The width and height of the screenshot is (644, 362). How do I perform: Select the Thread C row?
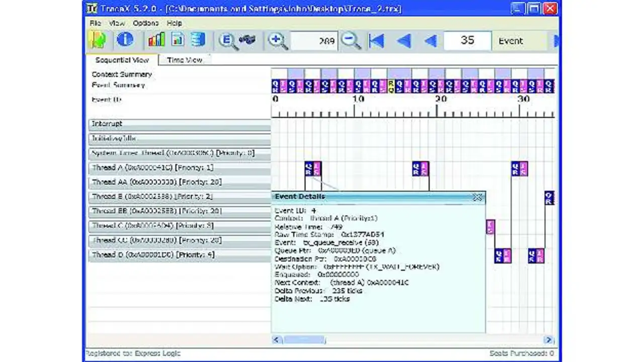click(180, 226)
